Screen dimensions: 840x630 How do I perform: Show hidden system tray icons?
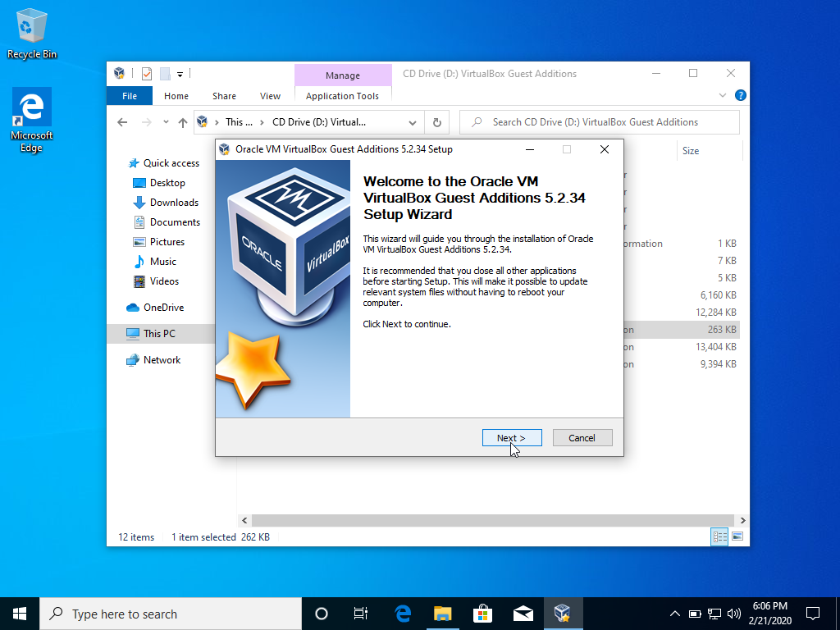pyautogui.click(x=675, y=614)
